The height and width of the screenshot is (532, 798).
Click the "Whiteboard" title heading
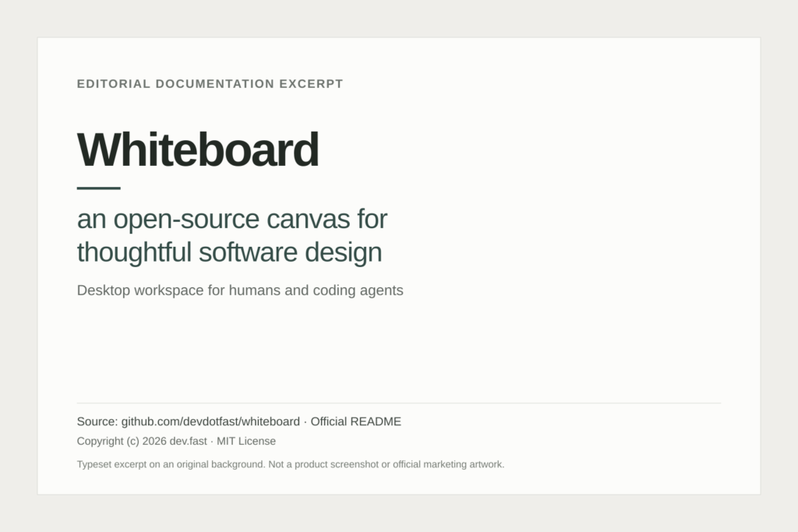click(197, 150)
